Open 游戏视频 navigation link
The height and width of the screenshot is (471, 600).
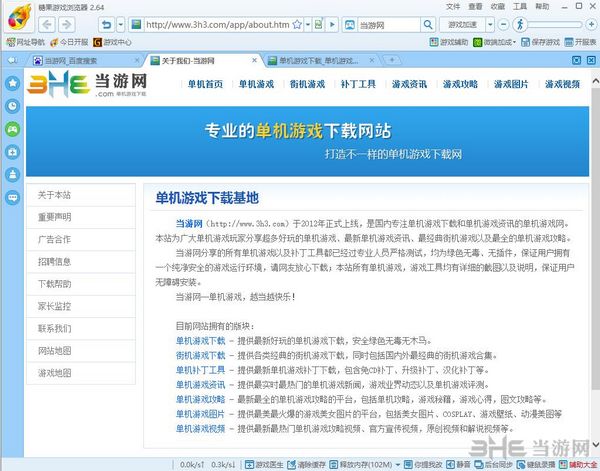tap(562, 84)
